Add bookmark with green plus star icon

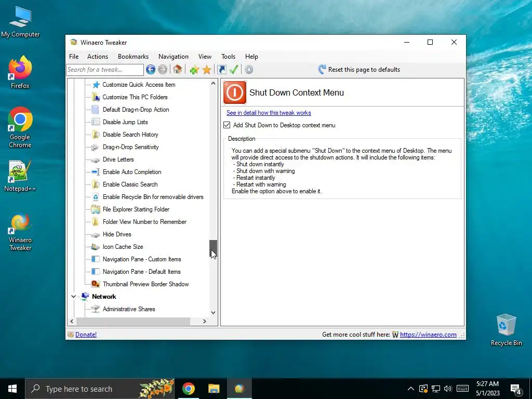[194, 70]
